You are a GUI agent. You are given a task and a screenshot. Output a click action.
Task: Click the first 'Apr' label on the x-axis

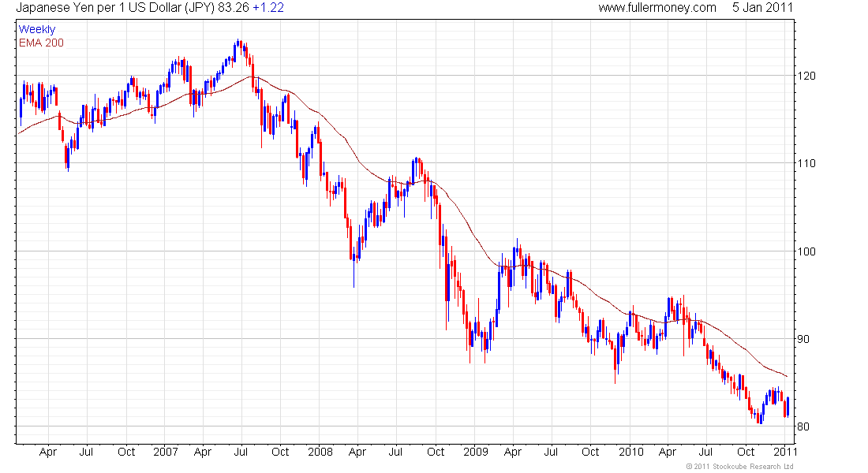coord(48,452)
